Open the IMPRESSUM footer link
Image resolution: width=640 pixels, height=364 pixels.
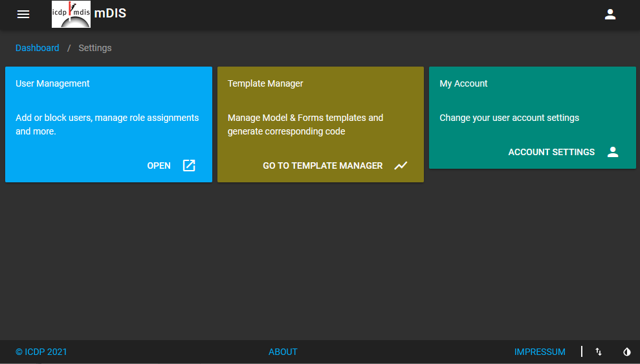[540, 352]
